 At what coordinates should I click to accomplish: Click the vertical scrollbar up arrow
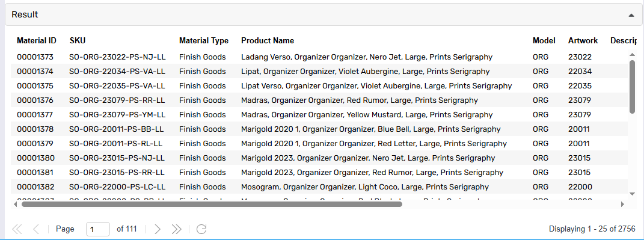pos(632,54)
